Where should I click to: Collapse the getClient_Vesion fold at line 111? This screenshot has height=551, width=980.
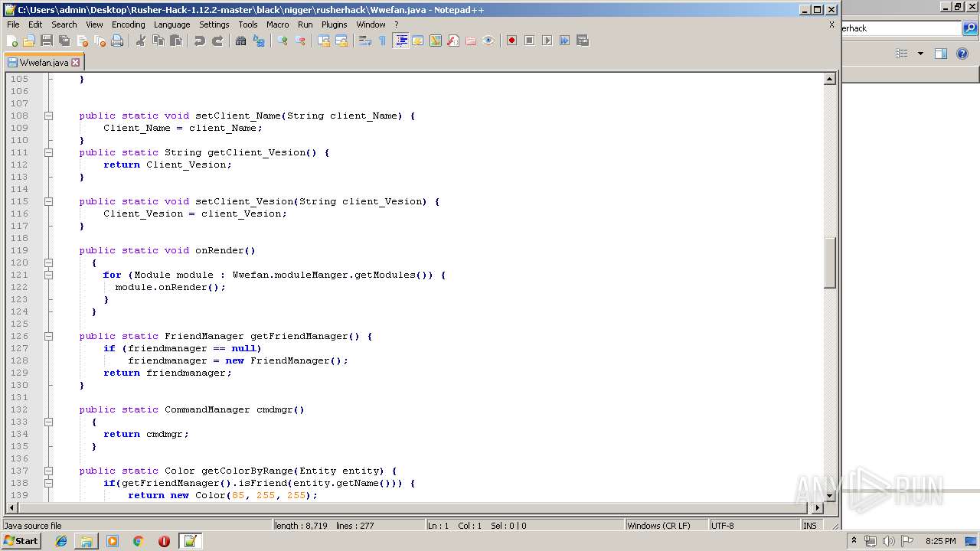click(48, 152)
